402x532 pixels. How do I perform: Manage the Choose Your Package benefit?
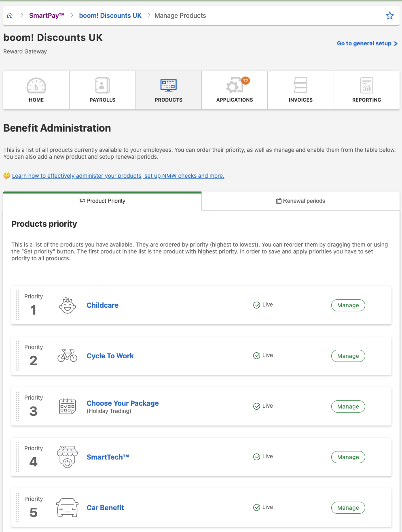tap(348, 406)
